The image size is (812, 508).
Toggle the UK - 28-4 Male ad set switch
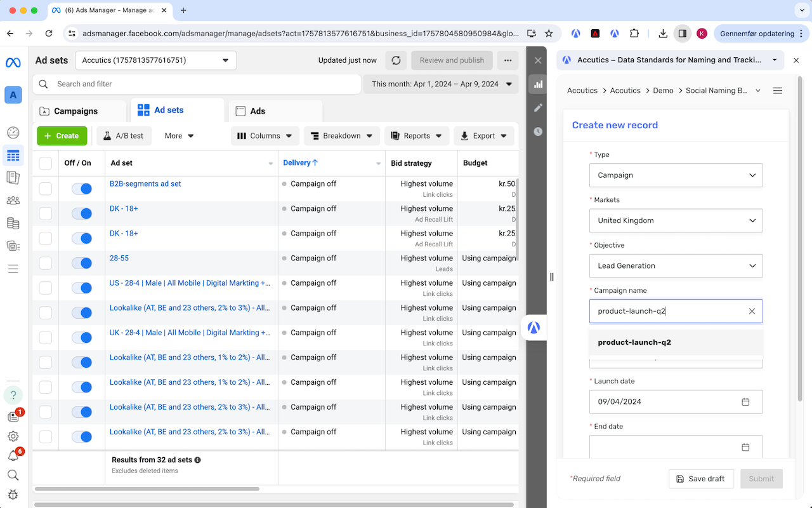click(x=82, y=337)
